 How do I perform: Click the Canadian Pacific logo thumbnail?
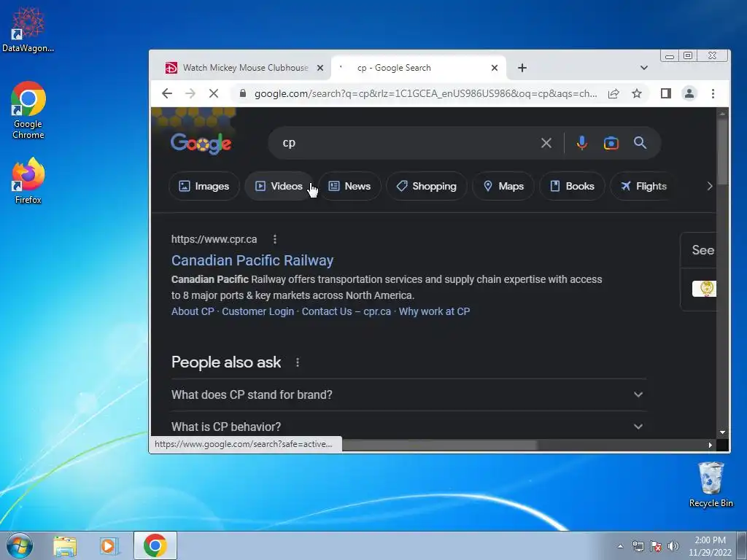pyautogui.click(x=704, y=289)
